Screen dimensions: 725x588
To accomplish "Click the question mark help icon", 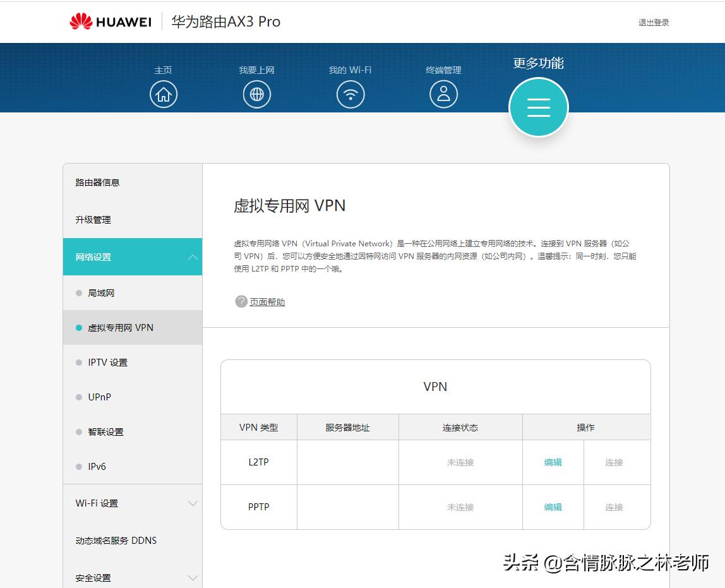I will coord(241,301).
